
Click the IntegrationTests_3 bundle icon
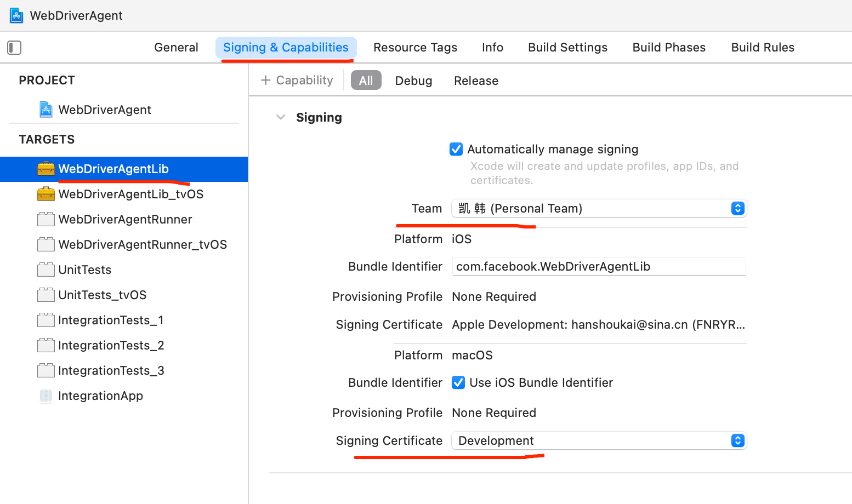pos(46,370)
